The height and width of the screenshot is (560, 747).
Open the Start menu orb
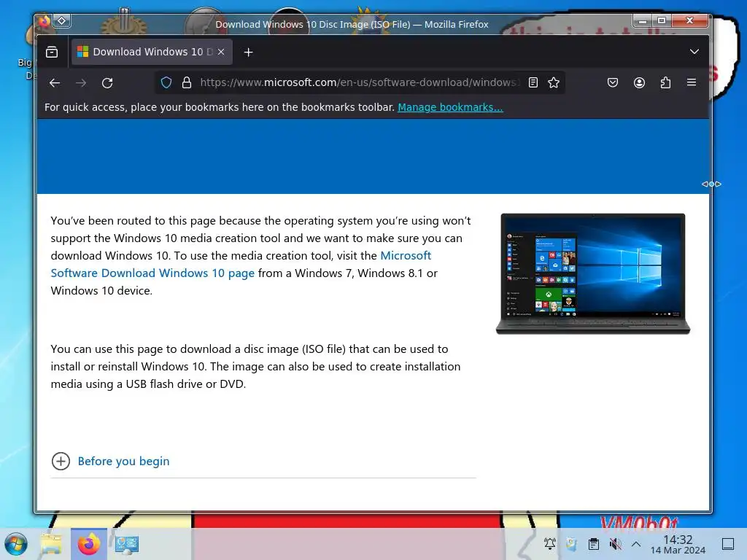[x=16, y=544]
